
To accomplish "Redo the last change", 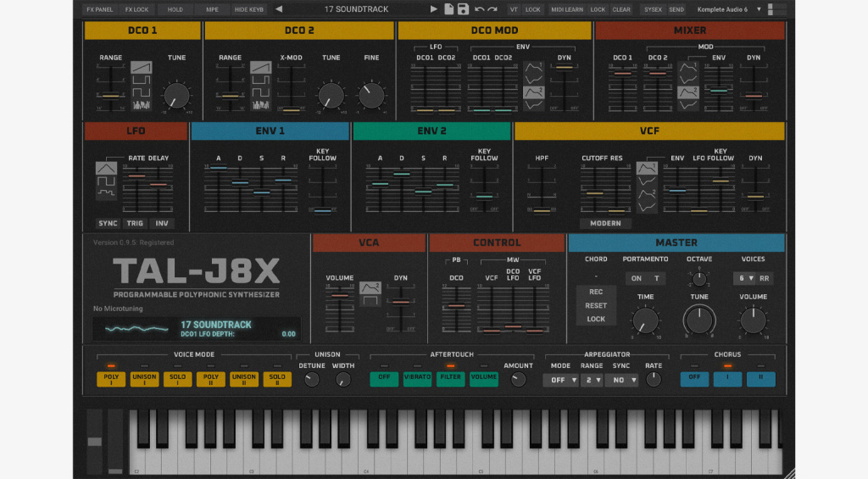I will tap(492, 9).
